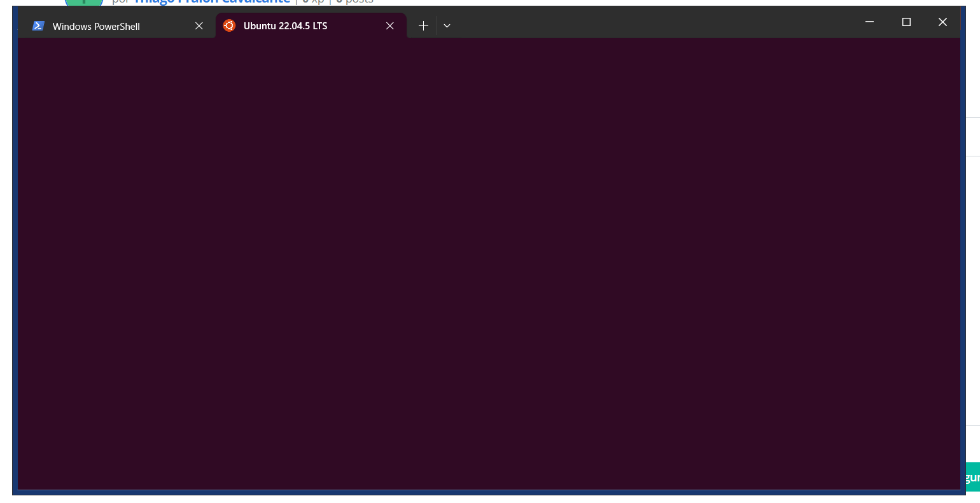Viewport: 980px width, 503px height.
Task: Close the Windows Terminal window
Action: tap(942, 22)
